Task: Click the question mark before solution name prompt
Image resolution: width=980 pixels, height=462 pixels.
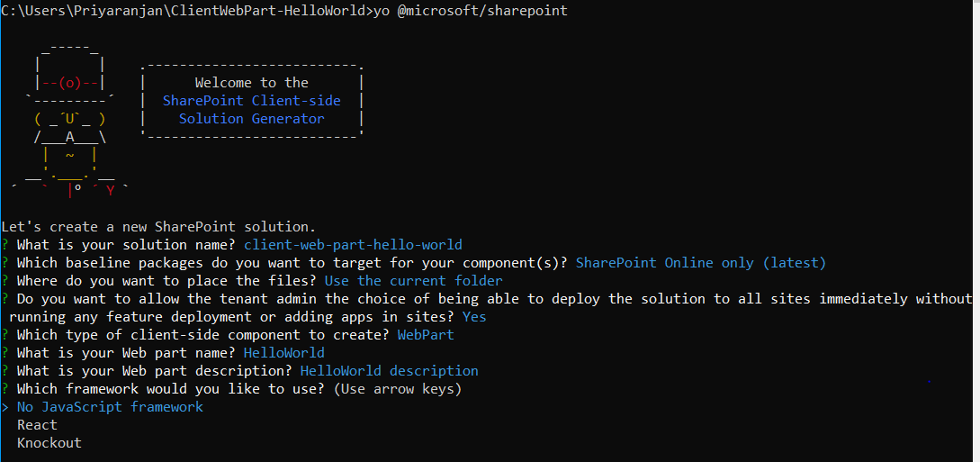Action: tap(5, 244)
